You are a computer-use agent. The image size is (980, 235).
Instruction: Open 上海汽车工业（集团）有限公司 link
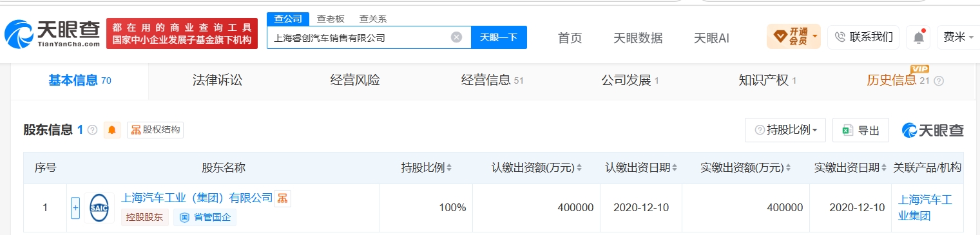click(197, 199)
